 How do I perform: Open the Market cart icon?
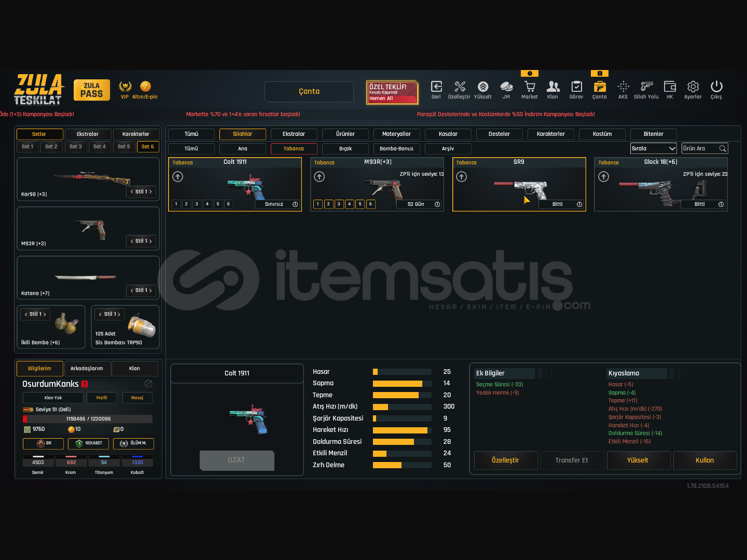point(530,87)
